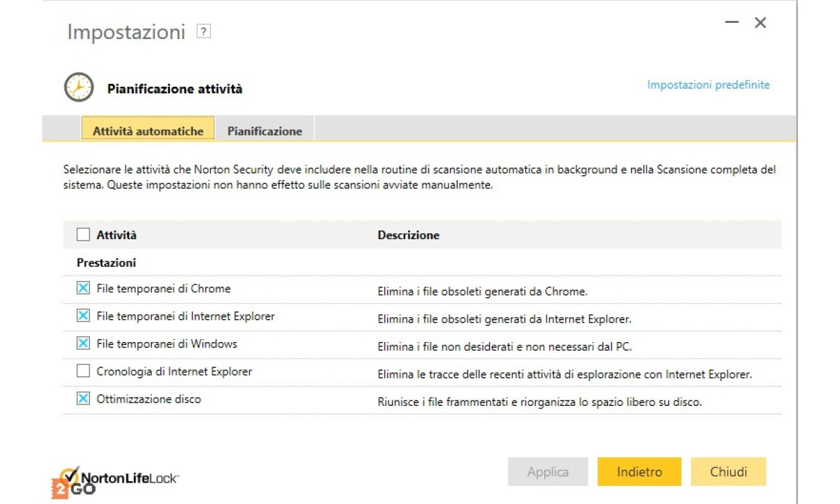Image resolution: width=840 pixels, height=504 pixels.
Task: Untick the File temporanei di Windows checkbox
Action: pos(83,343)
